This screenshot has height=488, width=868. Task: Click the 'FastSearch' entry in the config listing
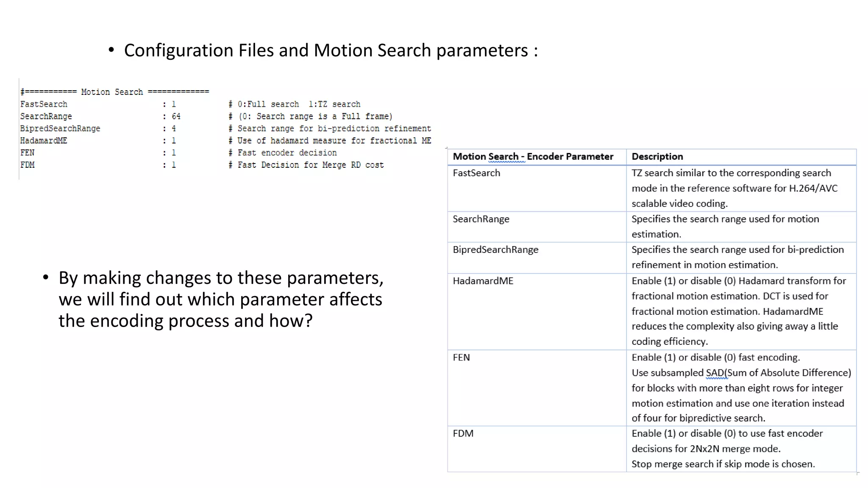click(44, 104)
